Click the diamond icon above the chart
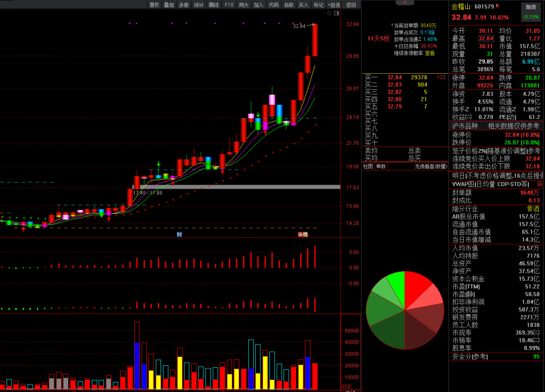Viewport: 545px width, 392px height. pos(329,13)
